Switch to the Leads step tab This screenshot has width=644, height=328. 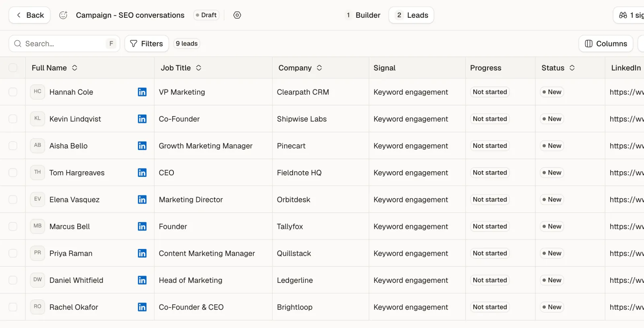(411, 15)
